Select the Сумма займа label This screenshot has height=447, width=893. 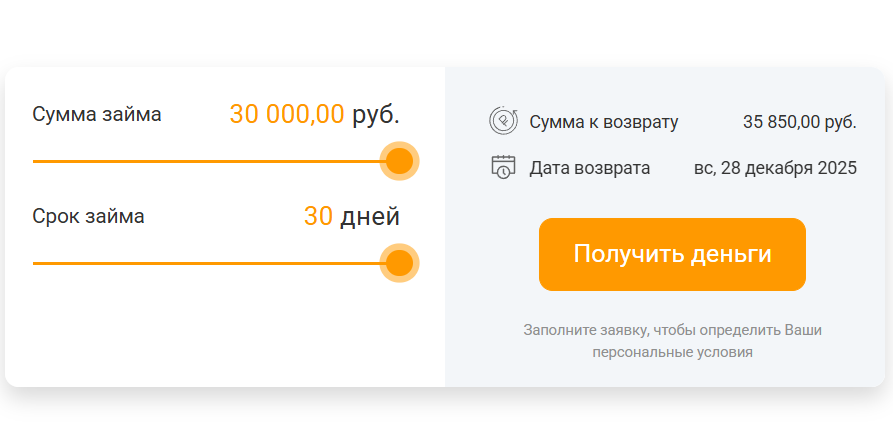coord(97,114)
